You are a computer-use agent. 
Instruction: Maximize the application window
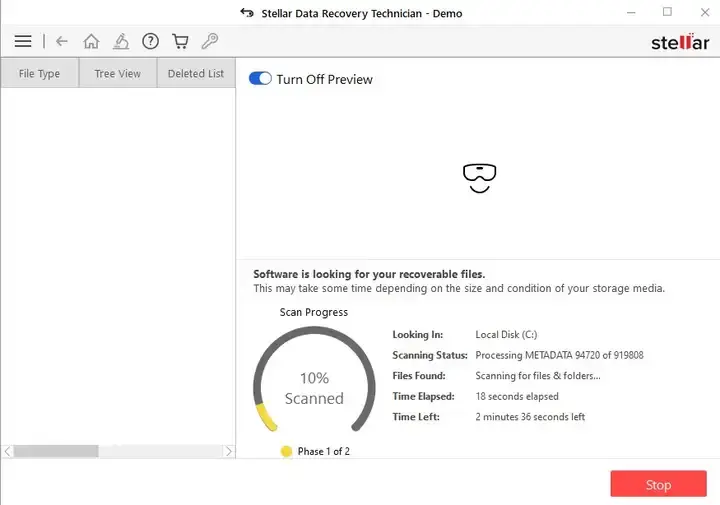point(667,12)
